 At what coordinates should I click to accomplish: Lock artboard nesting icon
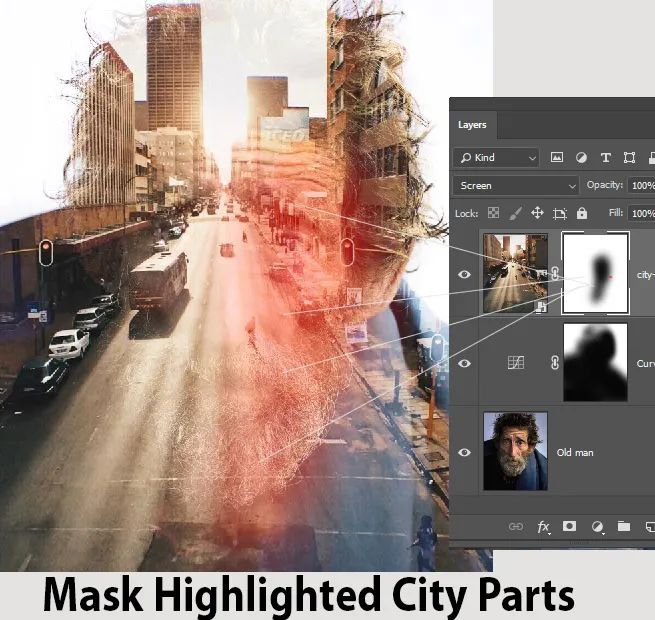click(x=560, y=213)
